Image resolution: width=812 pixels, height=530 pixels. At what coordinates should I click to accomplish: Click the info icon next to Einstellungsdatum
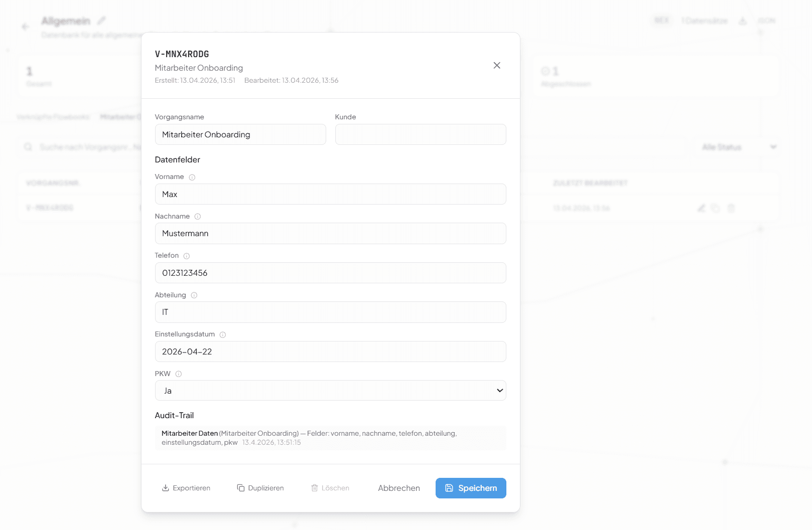[222, 334]
